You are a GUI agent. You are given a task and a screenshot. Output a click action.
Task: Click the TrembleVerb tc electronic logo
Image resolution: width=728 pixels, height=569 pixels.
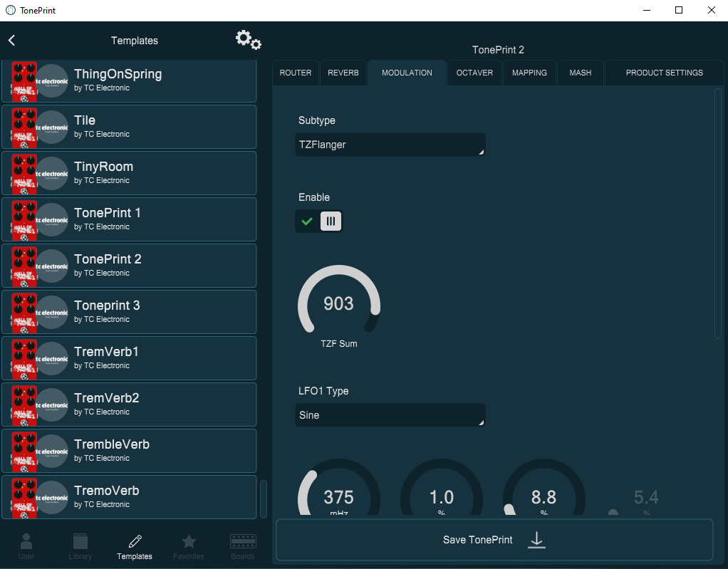[x=52, y=451]
